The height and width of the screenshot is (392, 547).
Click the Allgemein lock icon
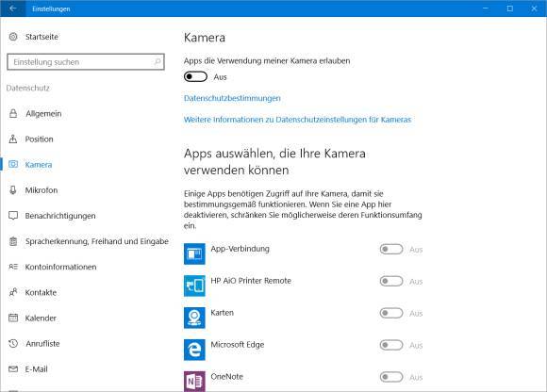(x=13, y=114)
